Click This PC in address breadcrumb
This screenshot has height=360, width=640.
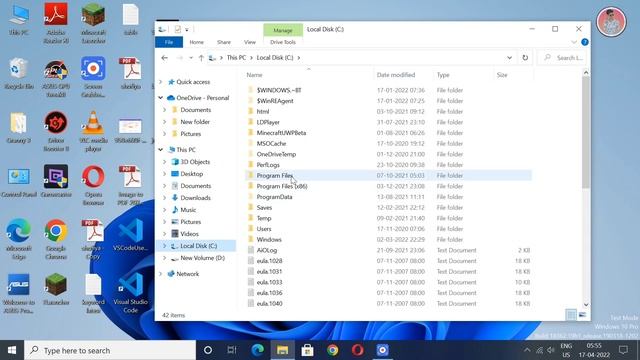[x=236, y=58]
